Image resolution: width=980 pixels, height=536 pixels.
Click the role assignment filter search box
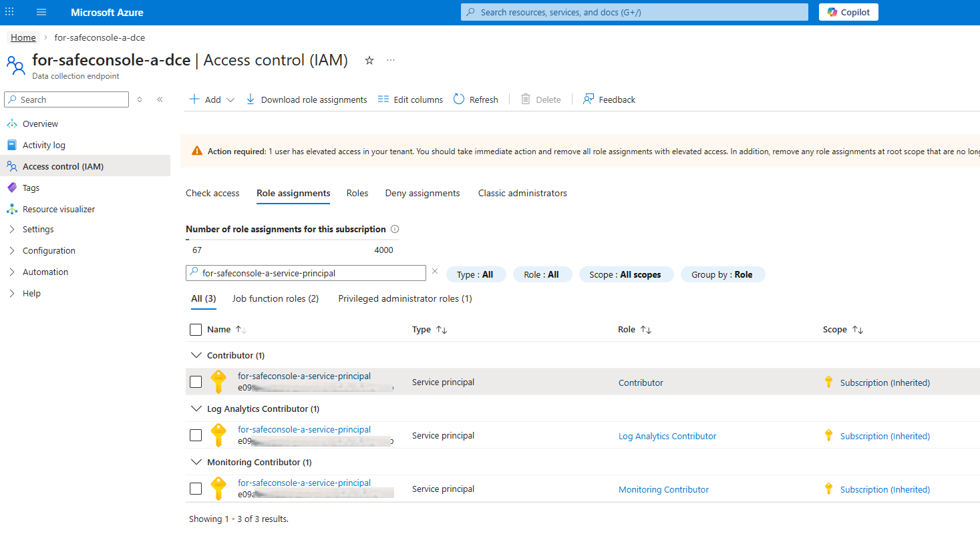(305, 273)
